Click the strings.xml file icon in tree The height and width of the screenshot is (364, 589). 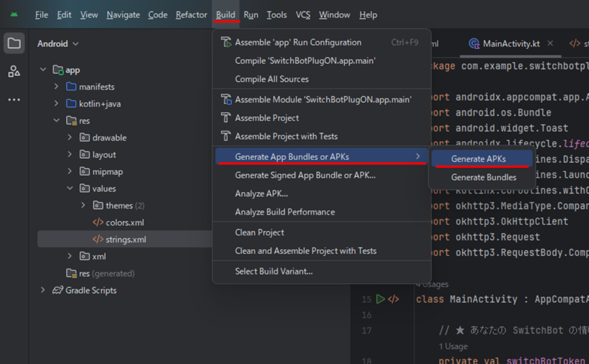98,239
